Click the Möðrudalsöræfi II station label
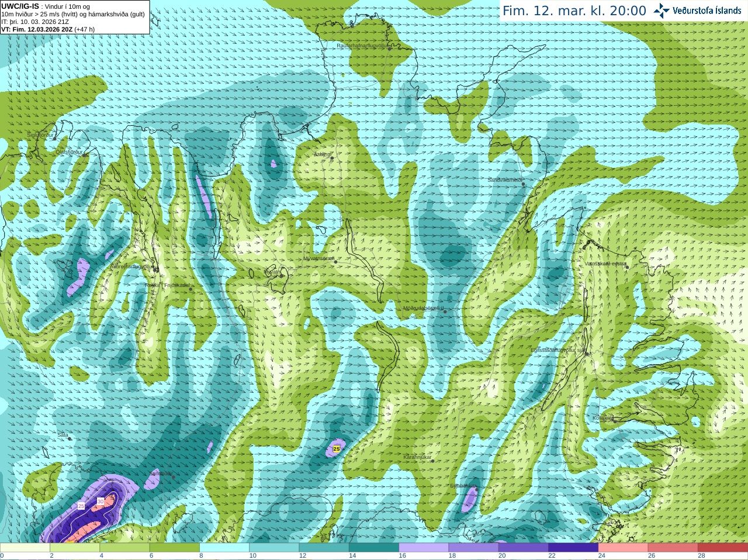The width and height of the screenshot is (748, 560). [x=424, y=308]
